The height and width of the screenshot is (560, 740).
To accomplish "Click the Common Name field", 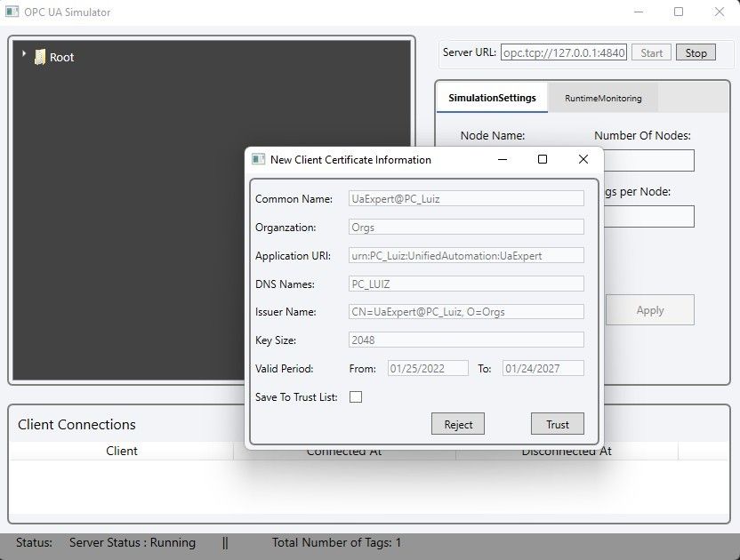I will point(465,199).
